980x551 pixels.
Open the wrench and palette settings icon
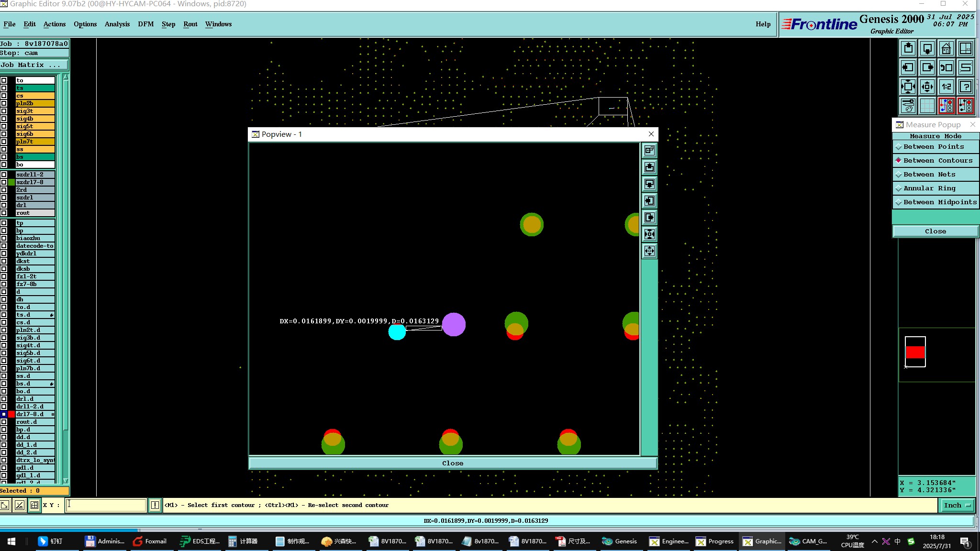(908, 106)
